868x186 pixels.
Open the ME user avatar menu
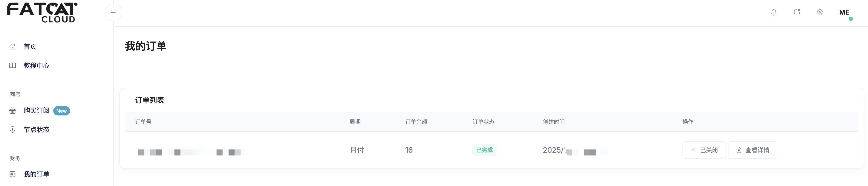click(x=844, y=12)
